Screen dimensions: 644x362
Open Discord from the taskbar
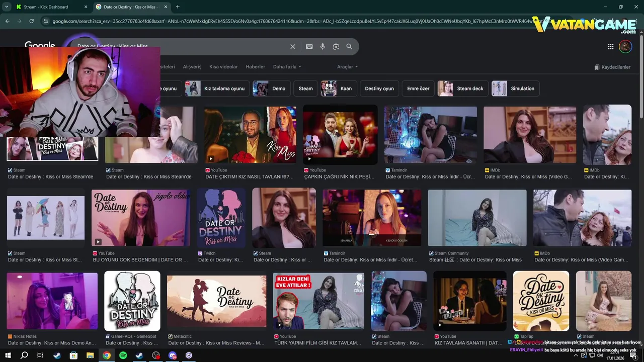point(173,355)
